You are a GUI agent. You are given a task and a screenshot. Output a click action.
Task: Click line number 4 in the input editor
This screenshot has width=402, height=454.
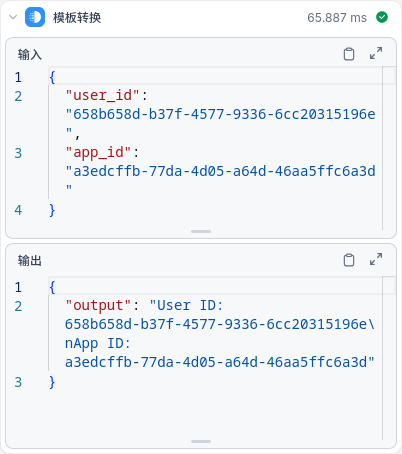pyautogui.click(x=18, y=210)
